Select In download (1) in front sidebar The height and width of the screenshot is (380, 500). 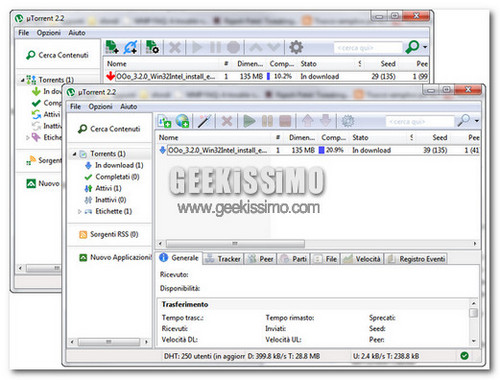[x=114, y=165]
